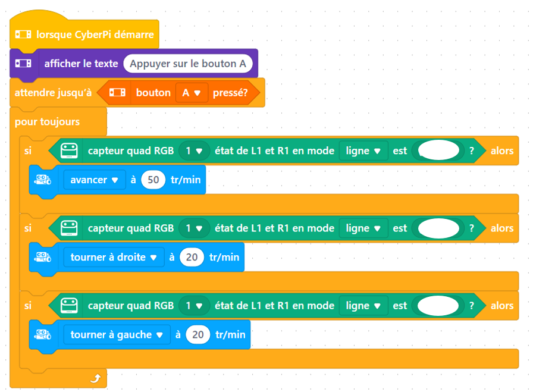Click the CyberPi icon on the démarre hat block
The height and width of the screenshot is (392, 533).
[23, 35]
